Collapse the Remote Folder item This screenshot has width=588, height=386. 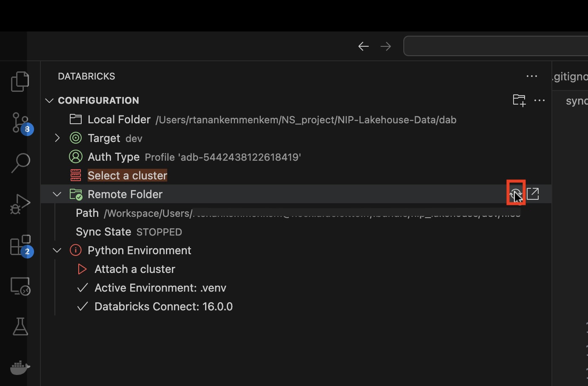[57, 194]
